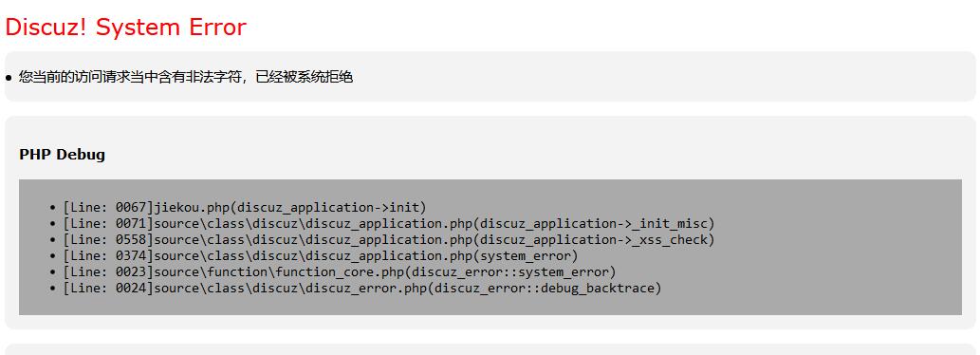Viewport: 980px width, 355px height.
Task: Click the 'Discuz! System Error' heading
Action: click(x=125, y=28)
